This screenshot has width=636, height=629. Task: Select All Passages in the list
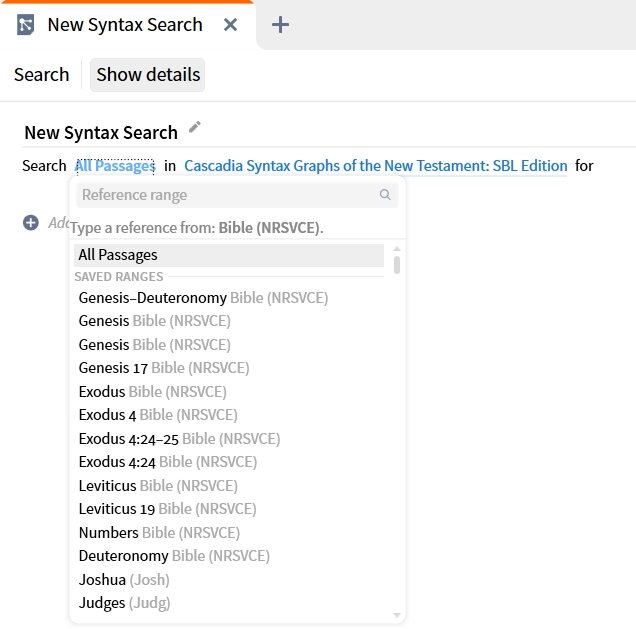(229, 255)
